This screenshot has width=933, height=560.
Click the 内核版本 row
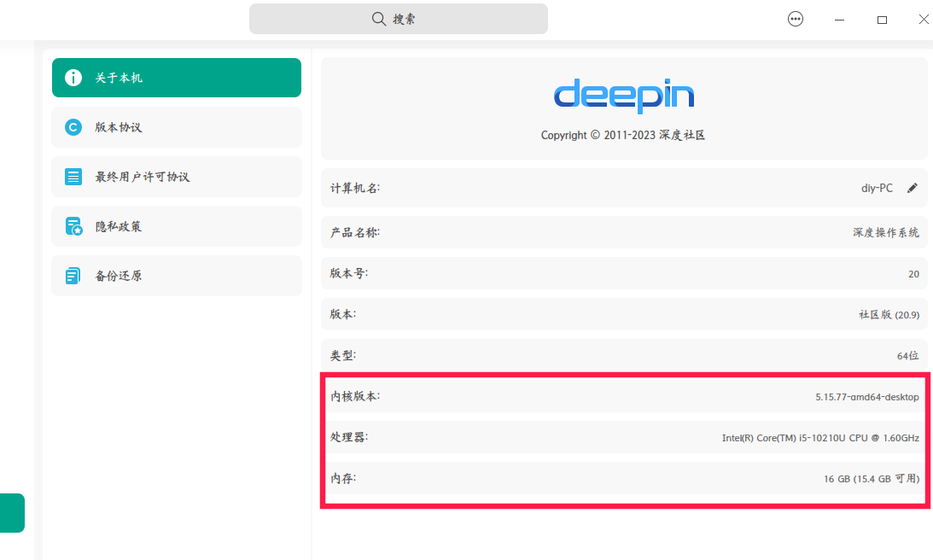624,396
